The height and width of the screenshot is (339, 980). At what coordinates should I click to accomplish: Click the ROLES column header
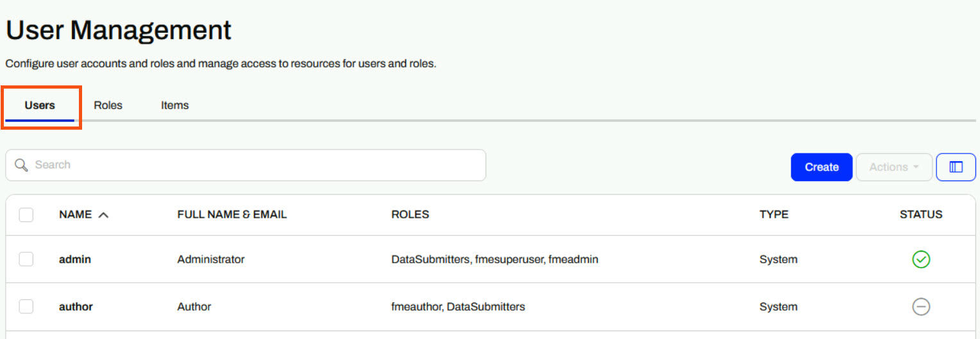tap(410, 214)
